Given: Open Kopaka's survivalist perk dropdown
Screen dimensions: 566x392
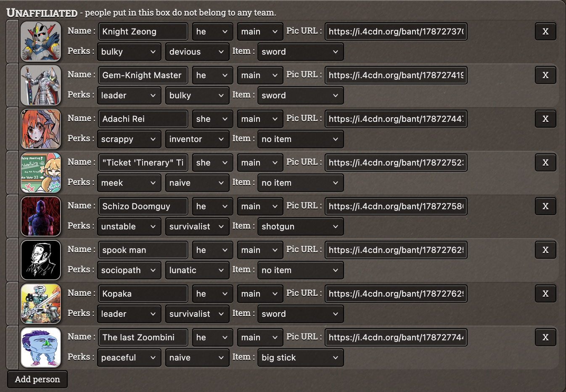Looking at the screenshot, I should pos(197,314).
